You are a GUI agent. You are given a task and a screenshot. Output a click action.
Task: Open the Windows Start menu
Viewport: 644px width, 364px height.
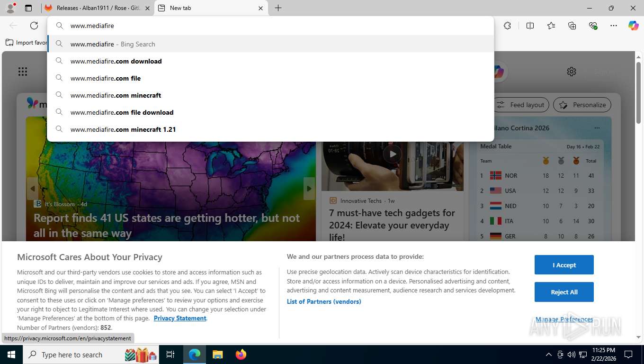[x=11, y=355]
